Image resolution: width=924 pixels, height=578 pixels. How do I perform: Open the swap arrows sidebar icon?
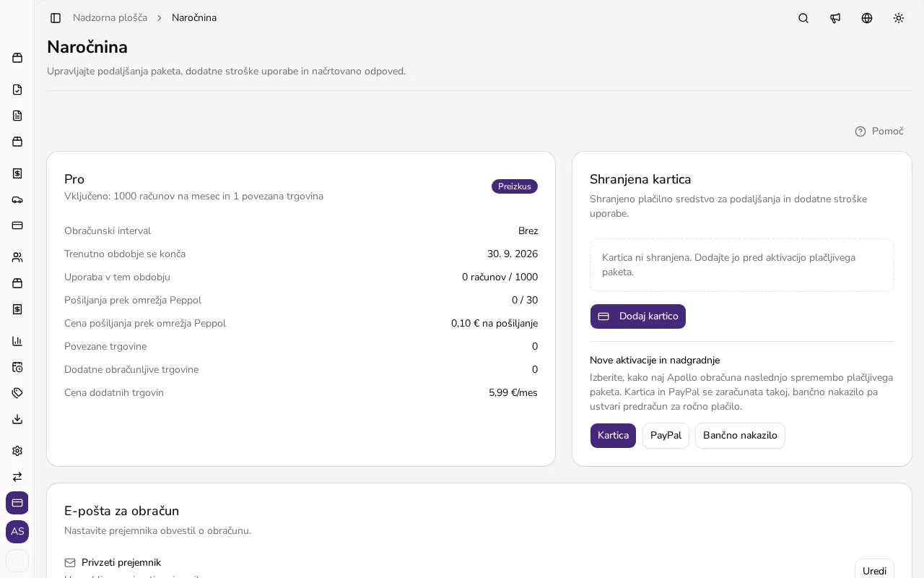[17, 477]
